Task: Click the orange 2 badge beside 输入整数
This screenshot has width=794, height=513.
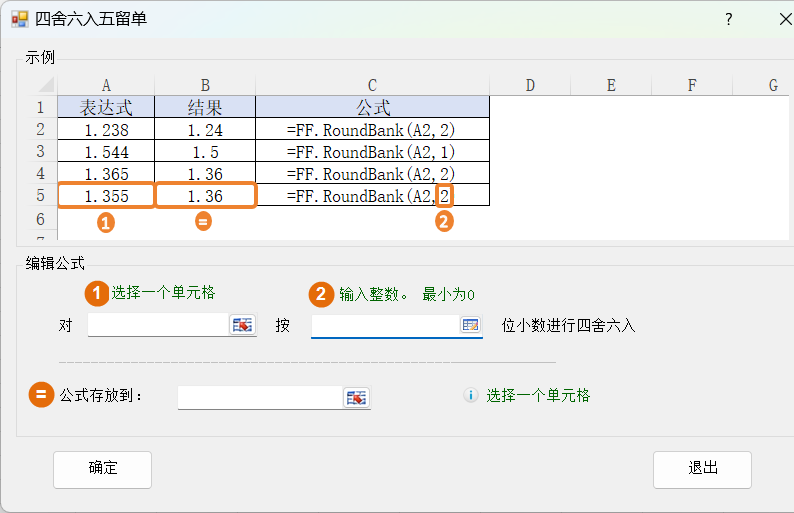Action: coord(321,294)
